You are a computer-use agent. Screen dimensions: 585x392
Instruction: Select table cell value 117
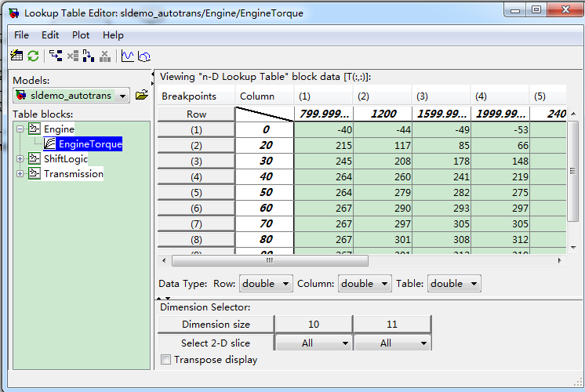383,145
